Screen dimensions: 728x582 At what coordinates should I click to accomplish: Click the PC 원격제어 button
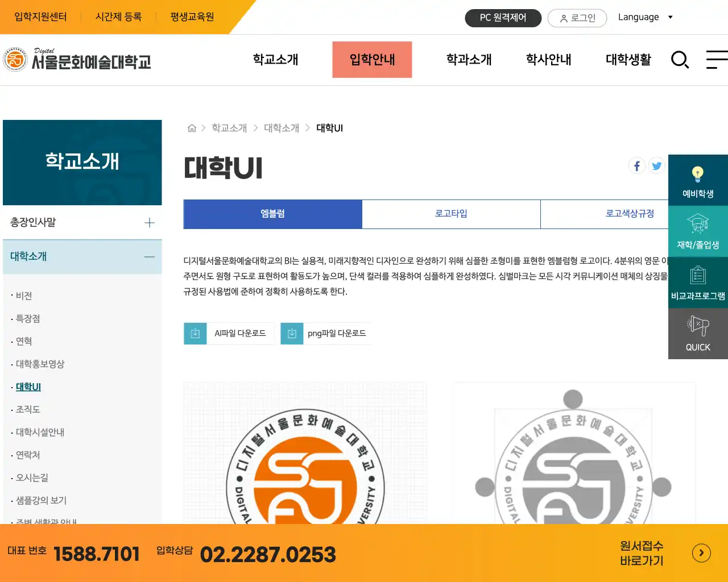coord(503,18)
